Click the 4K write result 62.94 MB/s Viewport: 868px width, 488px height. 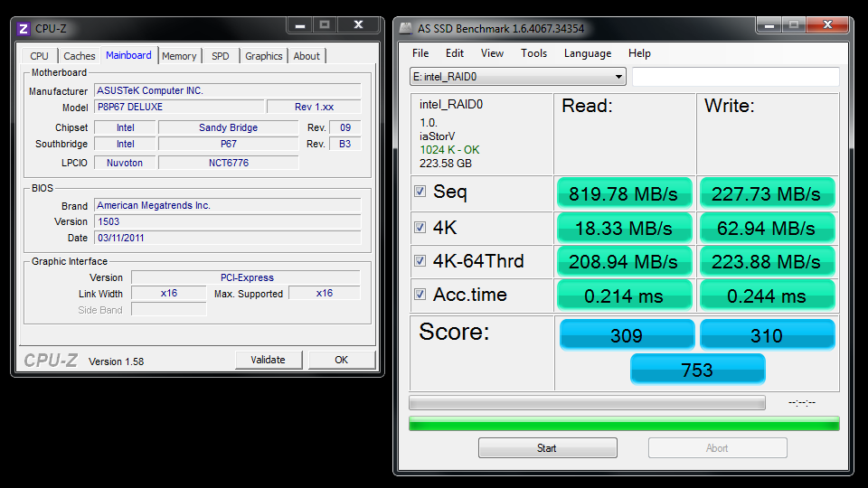tap(767, 228)
